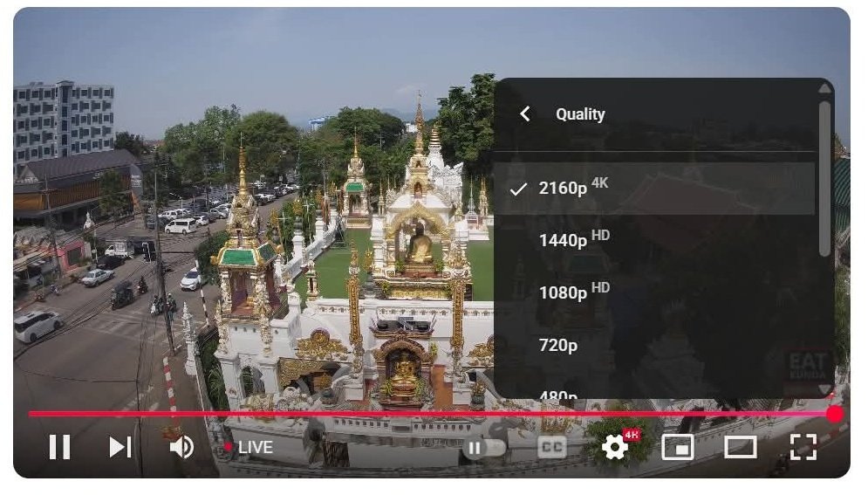Click the Quality menu scrollbar thumb
Image resolution: width=868 pixels, height=495 pixels.
pyautogui.click(x=825, y=178)
